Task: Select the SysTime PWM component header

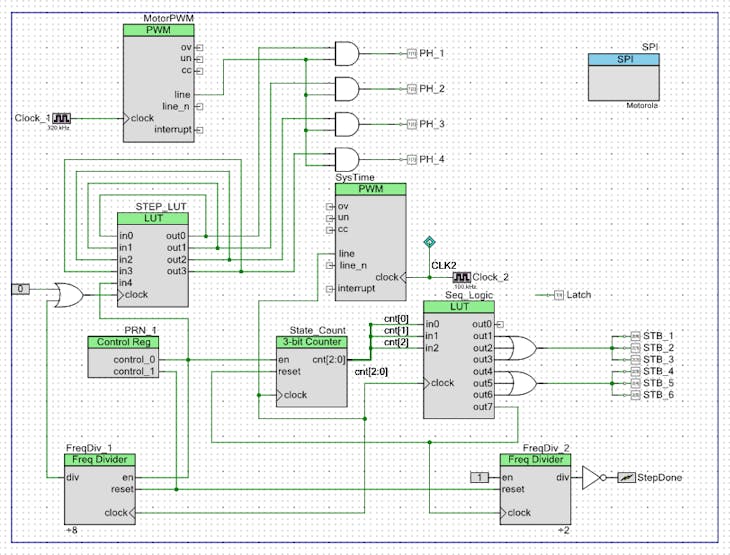Action: tap(371, 189)
